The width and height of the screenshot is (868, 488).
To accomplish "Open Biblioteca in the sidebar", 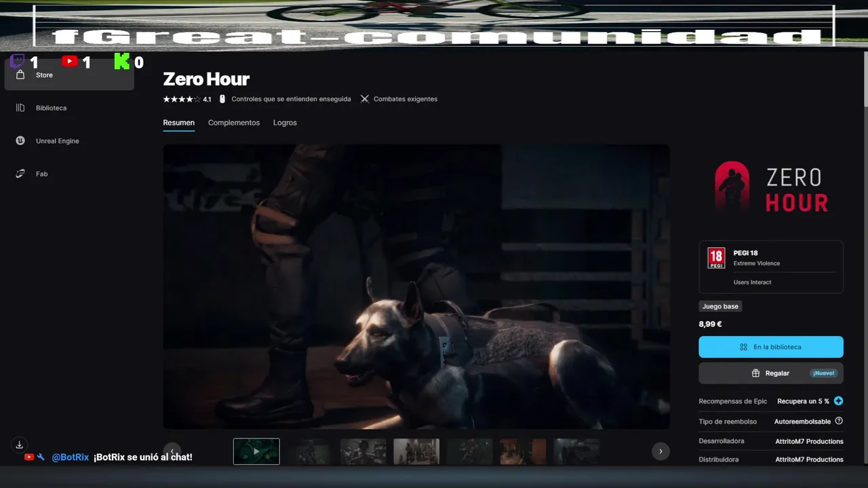I will pos(69,108).
